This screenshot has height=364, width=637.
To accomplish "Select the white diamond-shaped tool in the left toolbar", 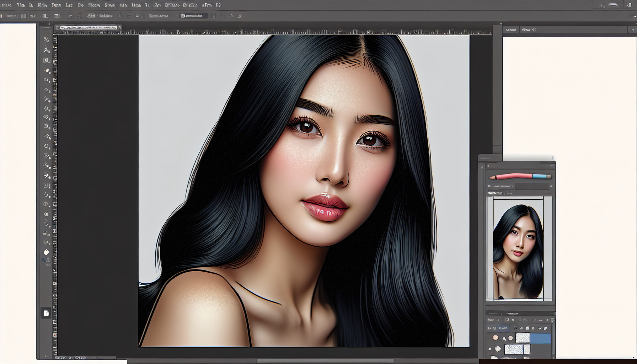I will click(46, 252).
